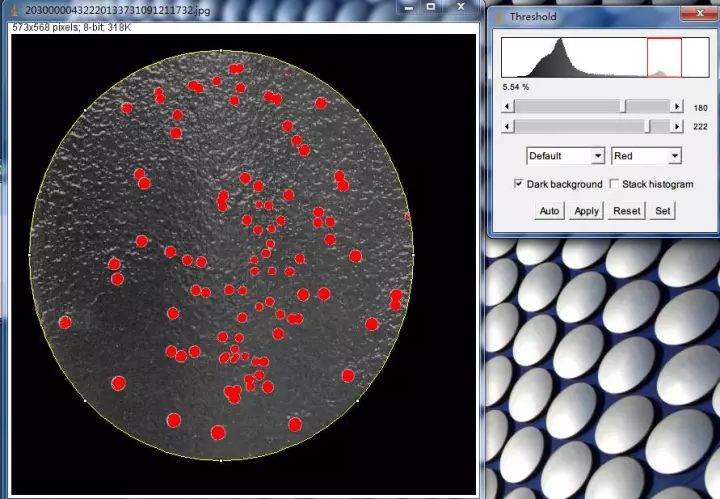Click right arrow of minimum threshold slider
720x499 pixels.
(676, 107)
